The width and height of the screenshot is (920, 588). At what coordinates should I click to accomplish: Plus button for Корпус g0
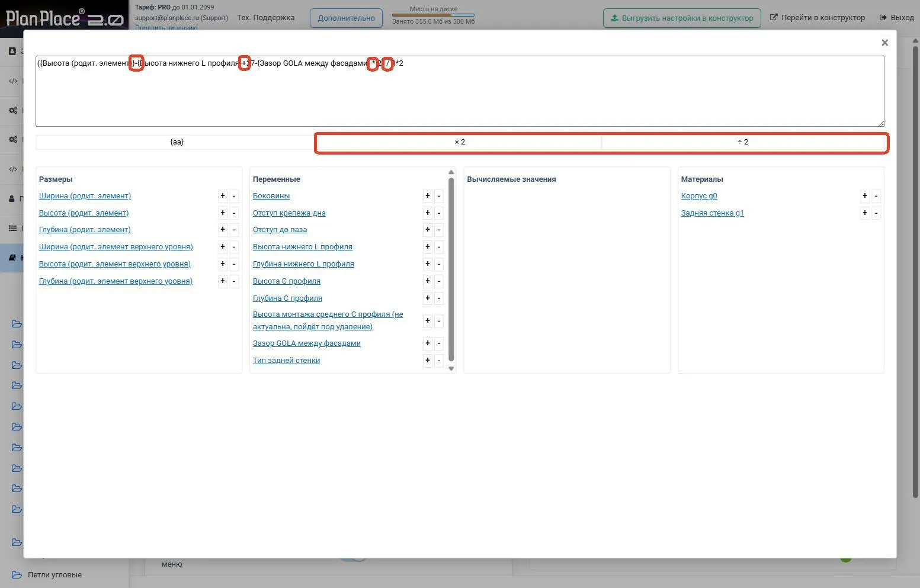coord(865,196)
